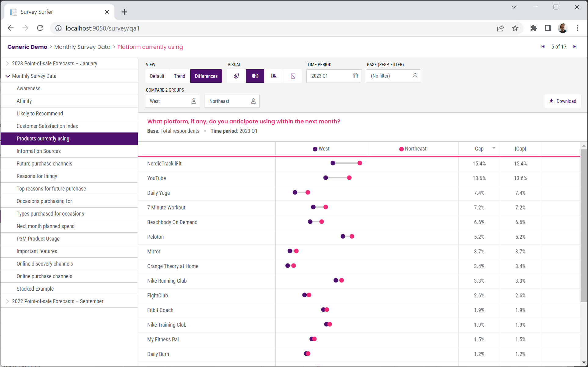Viewport: 588px width, 367px height.
Task: Select the dumbbell chart visual icon
Action: (255, 76)
